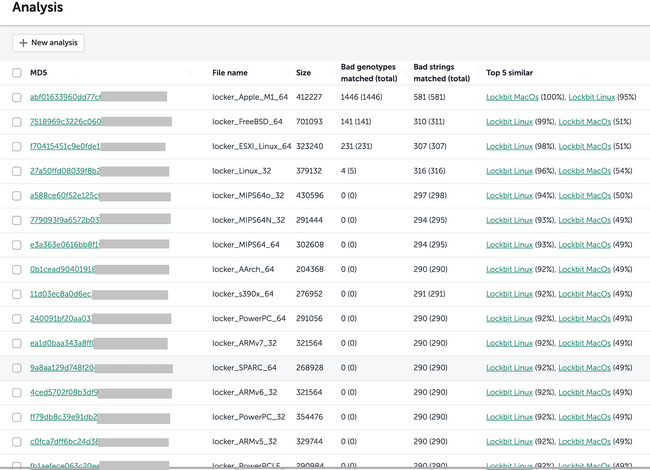The image size is (650, 470).
Task: Enable the checkbox for locker_SPARC_64 row
Action: (x=17, y=367)
